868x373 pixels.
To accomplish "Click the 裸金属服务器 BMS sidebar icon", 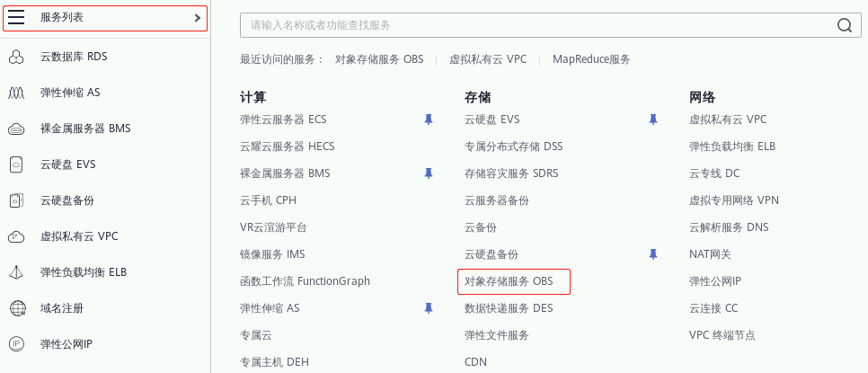I will pos(16,129).
